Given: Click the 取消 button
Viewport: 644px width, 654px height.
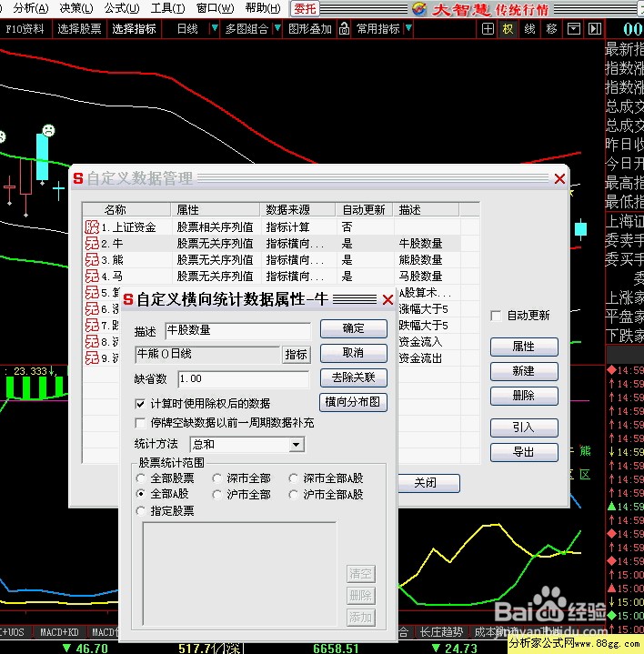Looking at the screenshot, I should click(x=353, y=353).
